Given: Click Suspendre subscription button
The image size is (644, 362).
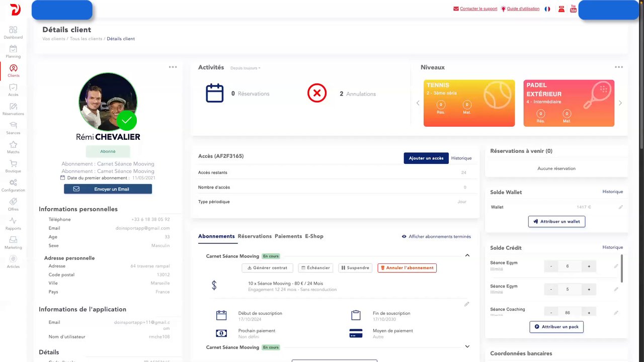Looking at the screenshot, I should tap(355, 268).
